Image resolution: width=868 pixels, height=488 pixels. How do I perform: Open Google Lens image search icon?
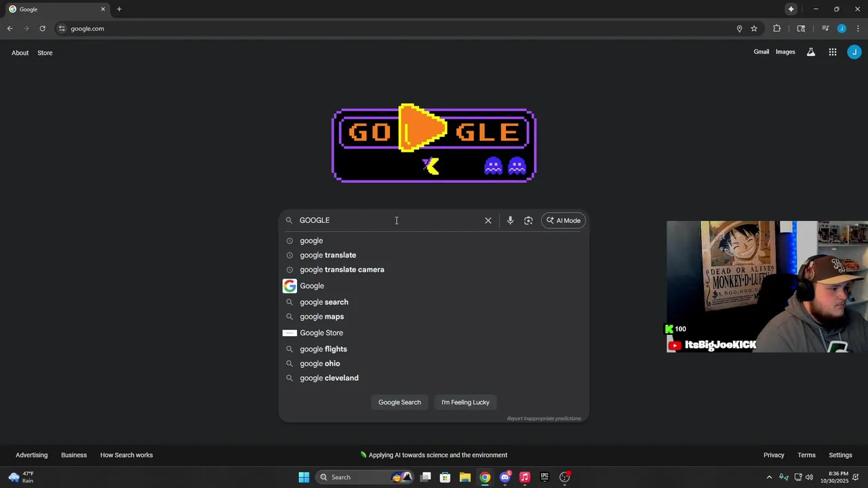click(528, 220)
